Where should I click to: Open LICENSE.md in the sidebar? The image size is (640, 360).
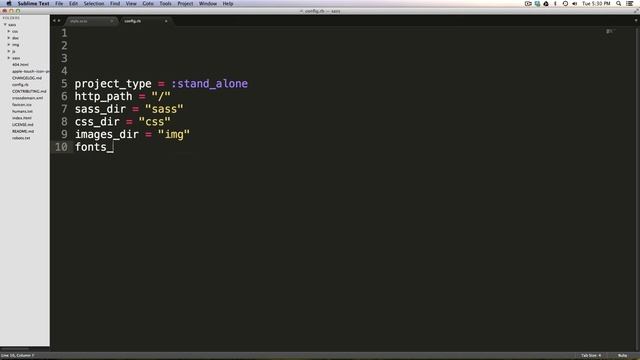click(x=23, y=124)
